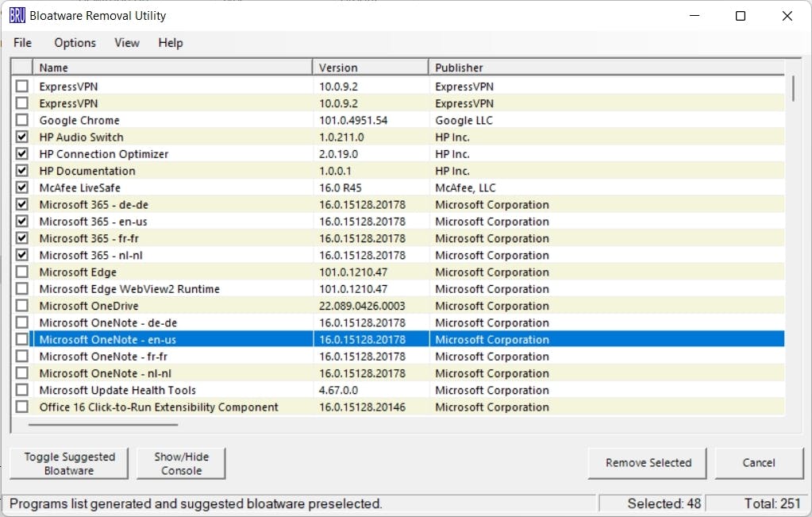Screen dimensions: 812x517
Task: Open the Help menu
Action: coord(170,43)
